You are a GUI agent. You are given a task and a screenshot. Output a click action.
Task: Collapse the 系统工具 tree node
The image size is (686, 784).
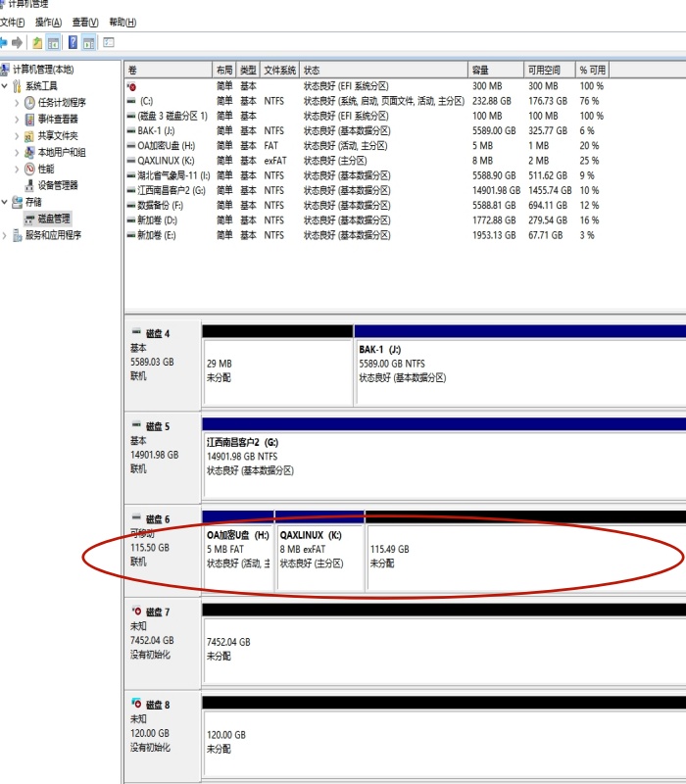coord(5,86)
